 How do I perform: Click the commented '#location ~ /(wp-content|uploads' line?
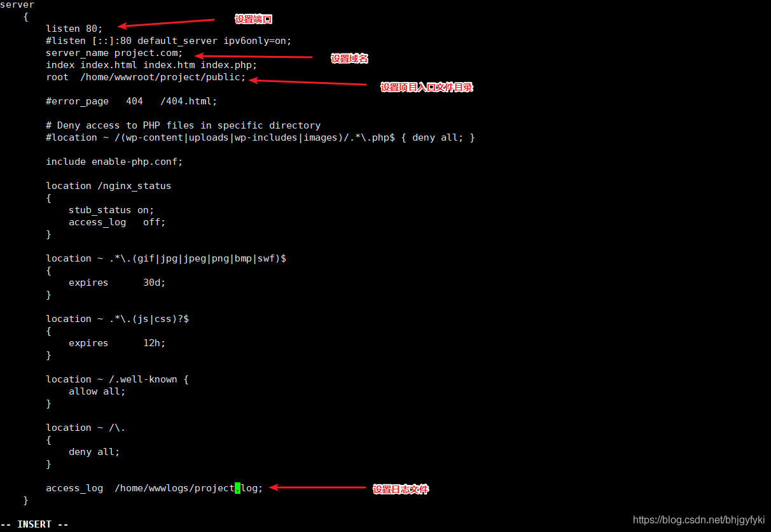coord(260,137)
